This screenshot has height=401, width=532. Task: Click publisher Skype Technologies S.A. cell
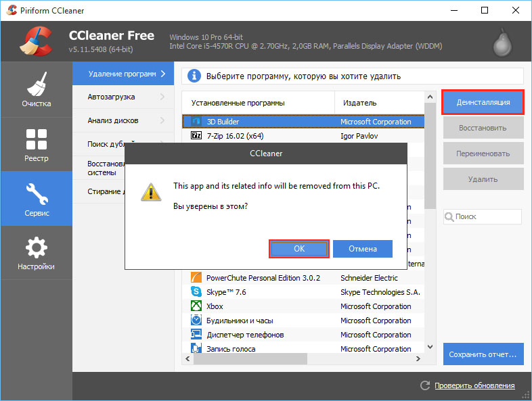click(x=380, y=292)
